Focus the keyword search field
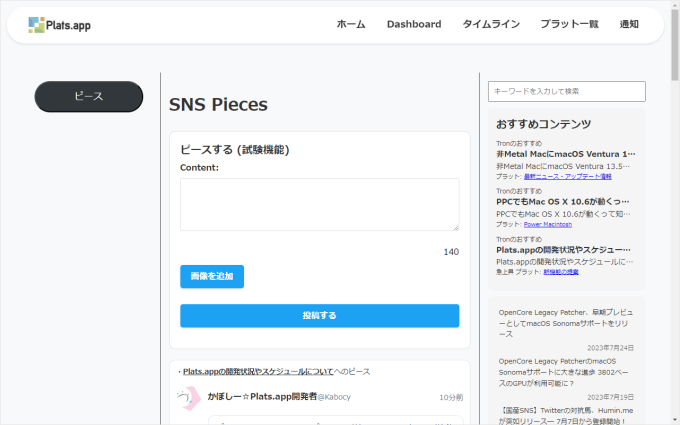 [566, 92]
